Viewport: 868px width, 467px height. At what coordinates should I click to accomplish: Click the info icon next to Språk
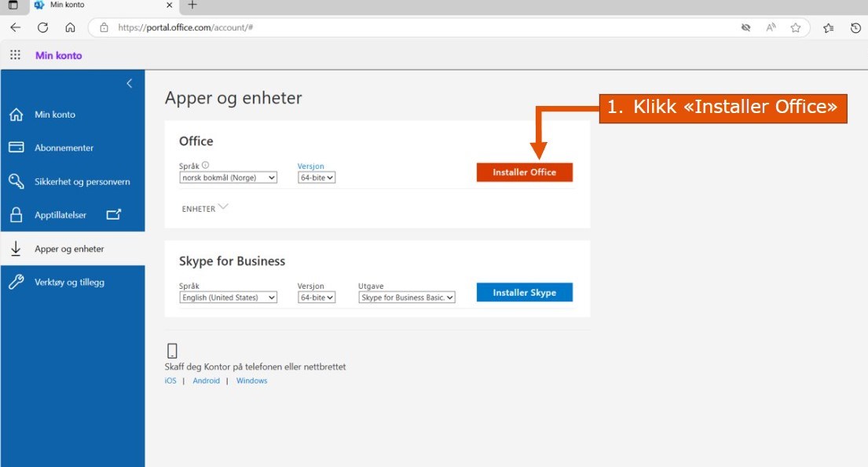coord(205,165)
